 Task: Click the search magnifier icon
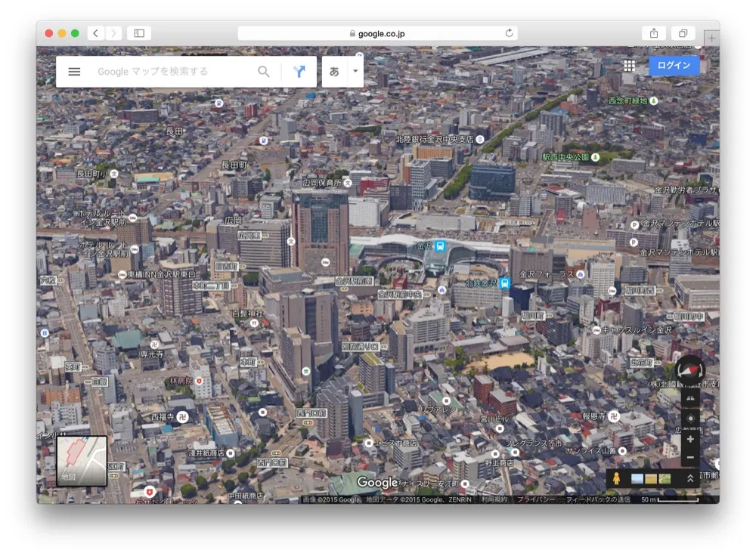tap(264, 71)
